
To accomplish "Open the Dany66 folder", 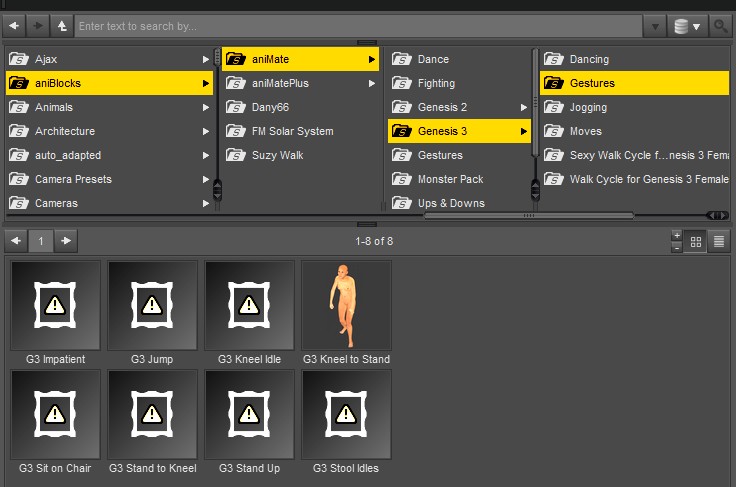I will point(300,107).
